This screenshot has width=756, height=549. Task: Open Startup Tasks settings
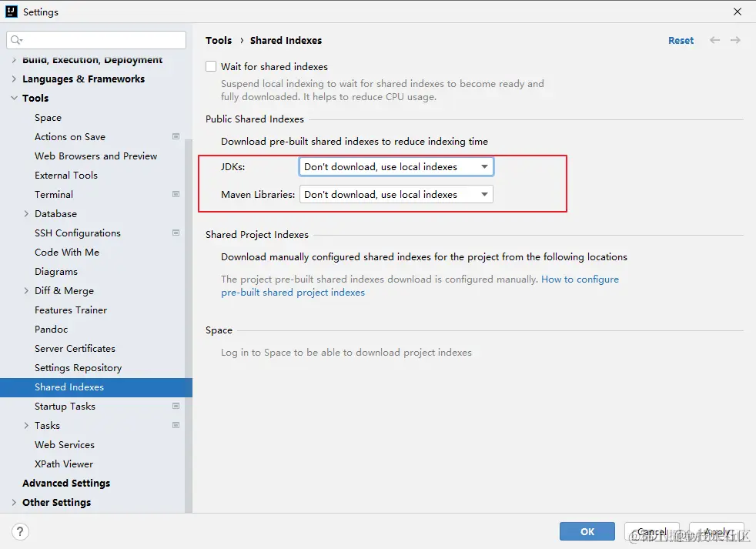(x=65, y=407)
